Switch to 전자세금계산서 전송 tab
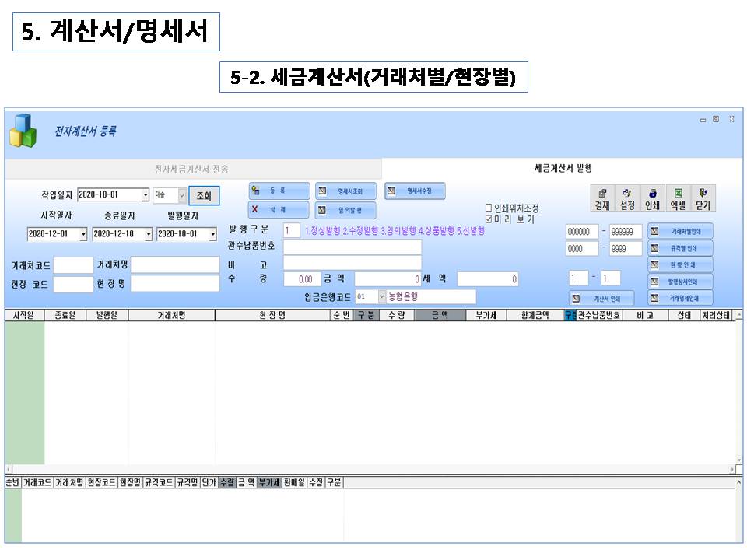Image resolution: width=747 pixels, height=560 pixels. point(191,169)
